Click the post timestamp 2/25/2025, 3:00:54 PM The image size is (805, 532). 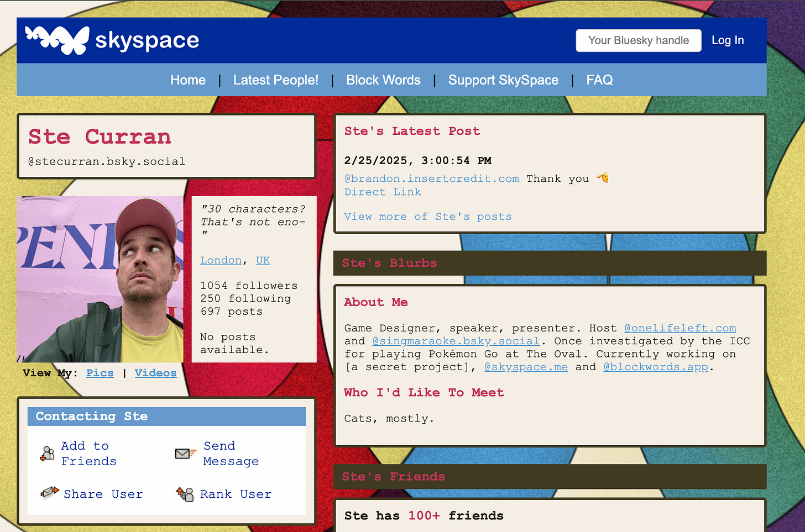tap(418, 160)
